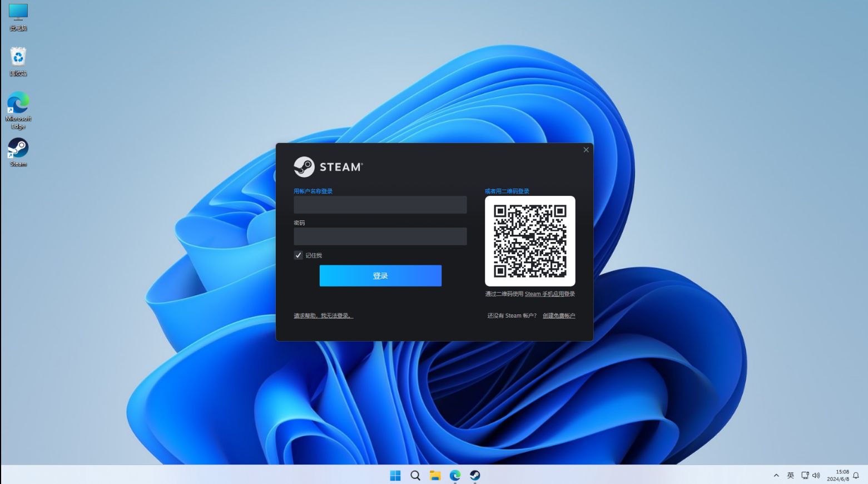Switch to Steam via taskbar icon
Image resolution: width=868 pixels, height=484 pixels.
click(x=475, y=475)
